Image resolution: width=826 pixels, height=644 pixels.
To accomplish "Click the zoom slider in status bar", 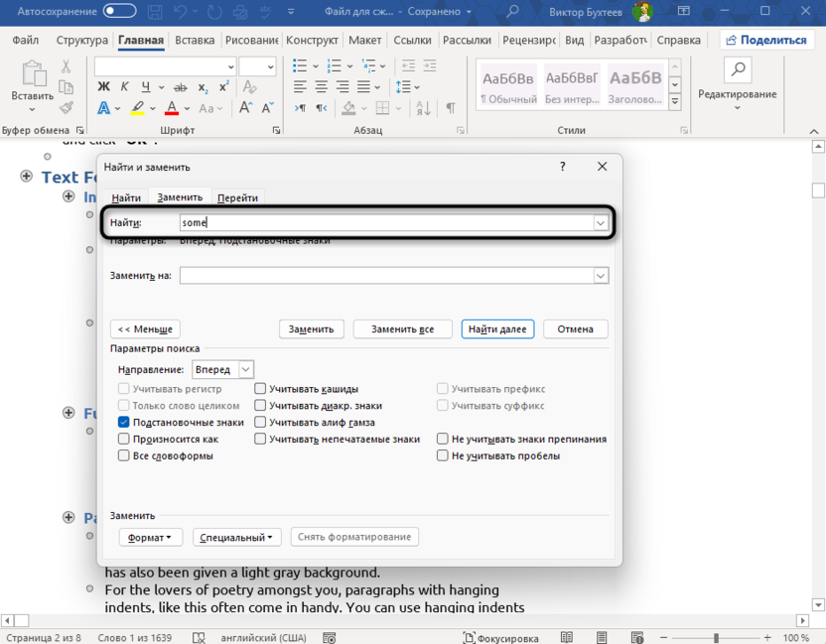I will coord(717,637).
